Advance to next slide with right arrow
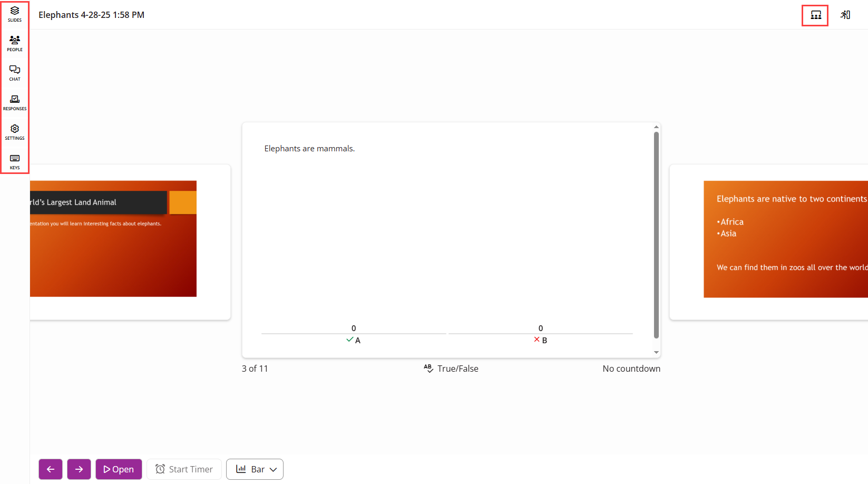The height and width of the screenshot is (484, 868). [79, 469]
